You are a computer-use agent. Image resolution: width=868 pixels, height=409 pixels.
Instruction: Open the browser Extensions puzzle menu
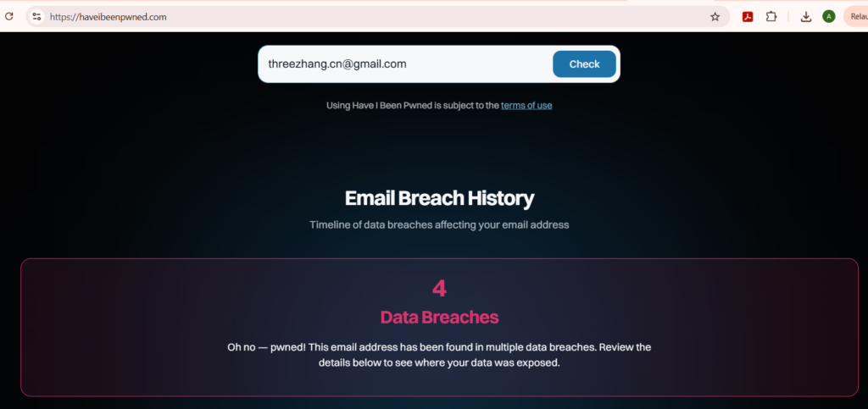click(771, 17)
